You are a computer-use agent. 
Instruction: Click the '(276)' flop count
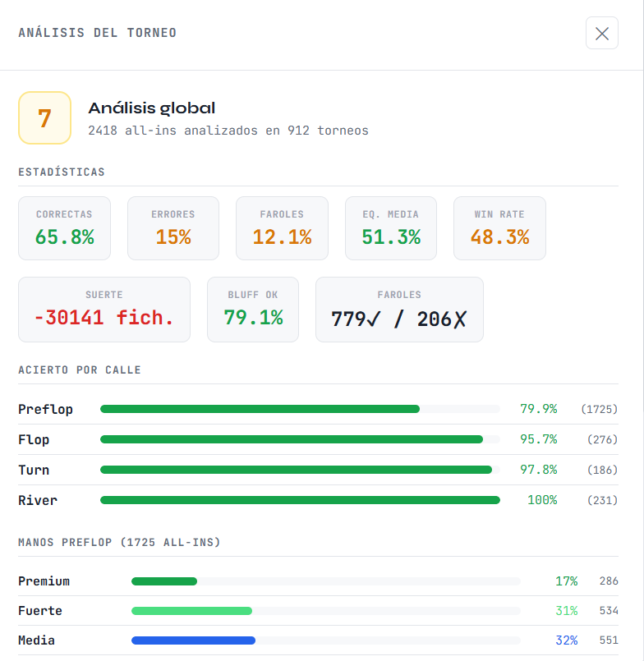[x=603, y=439]
